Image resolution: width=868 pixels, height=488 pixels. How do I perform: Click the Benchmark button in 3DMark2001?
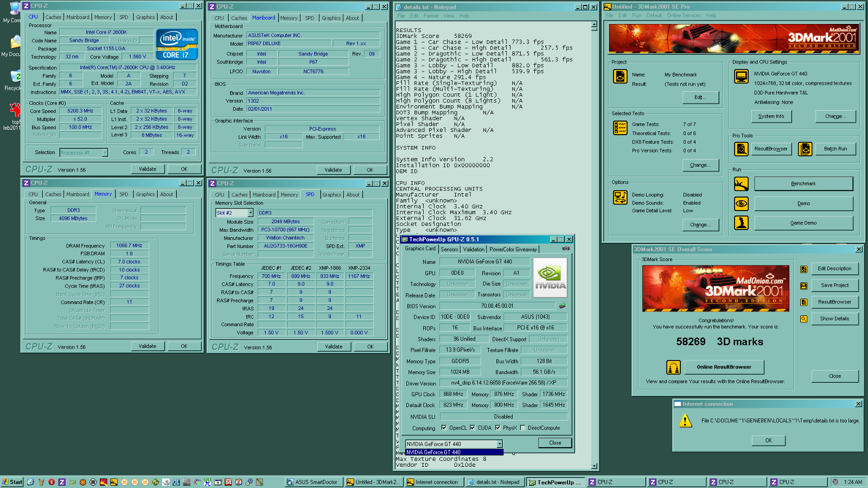click(x=803, y=183)
